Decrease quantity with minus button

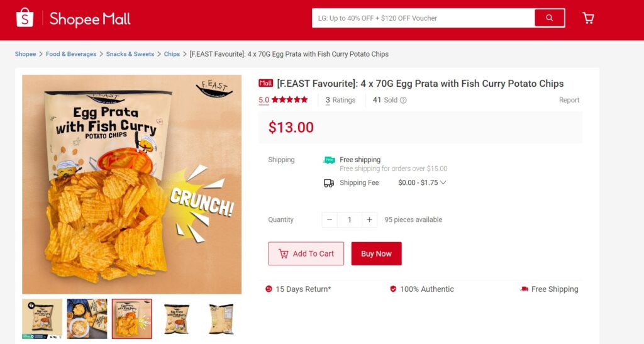[330, 219]
